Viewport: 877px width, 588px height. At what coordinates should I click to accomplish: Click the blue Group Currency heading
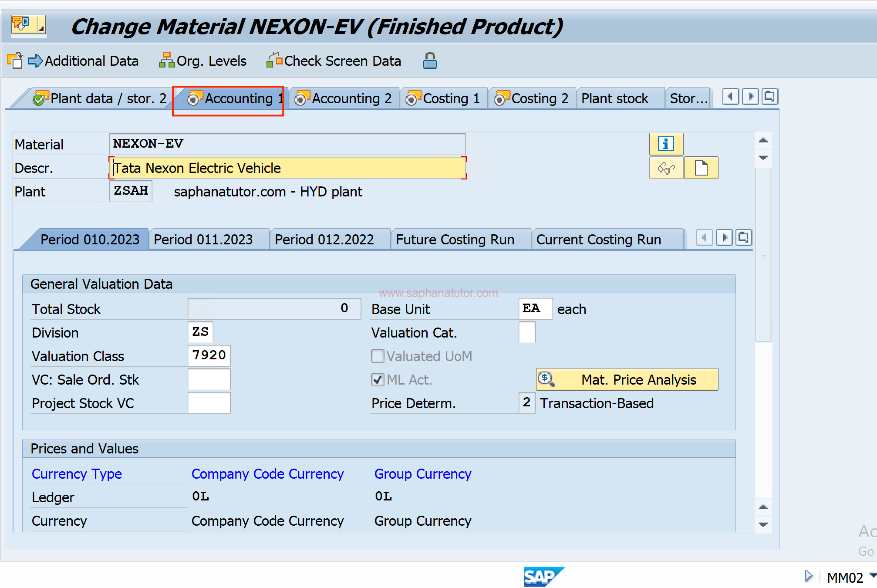[423, 473]
